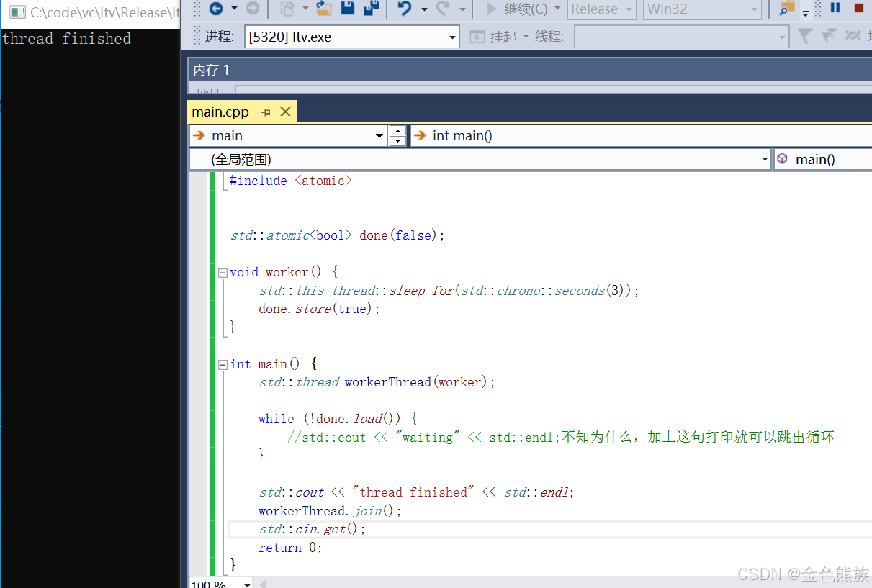872x588 pixels.
Task: Select the 内存 1 panel title
Action: (212, 70)
